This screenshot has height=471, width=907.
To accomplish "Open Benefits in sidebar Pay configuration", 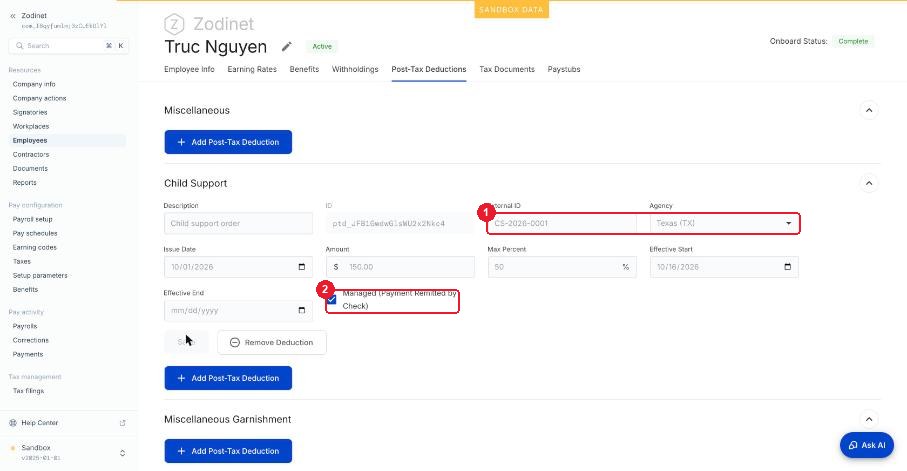I will [25, 289].
